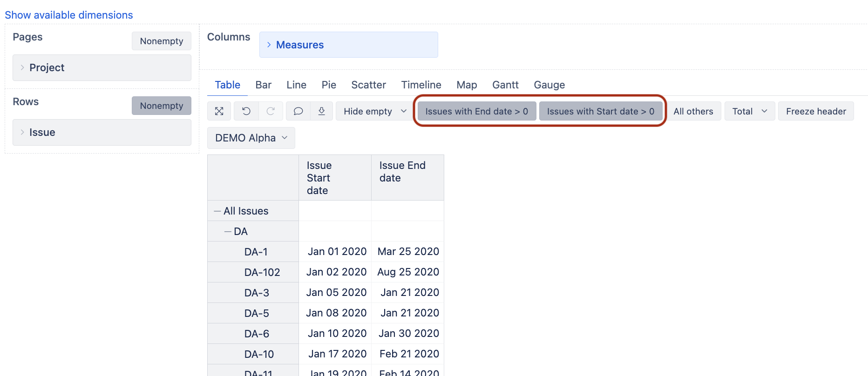Toggle Issues with Start date filter
The height and width of the screenshot is (376, 868).
[x=600, y=111]
